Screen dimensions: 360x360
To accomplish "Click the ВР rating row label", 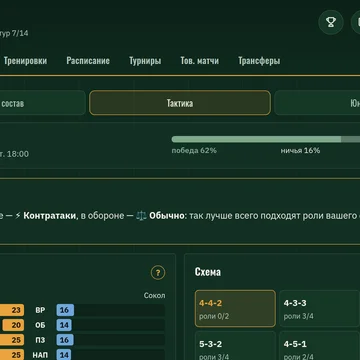I will coord(40,310).
